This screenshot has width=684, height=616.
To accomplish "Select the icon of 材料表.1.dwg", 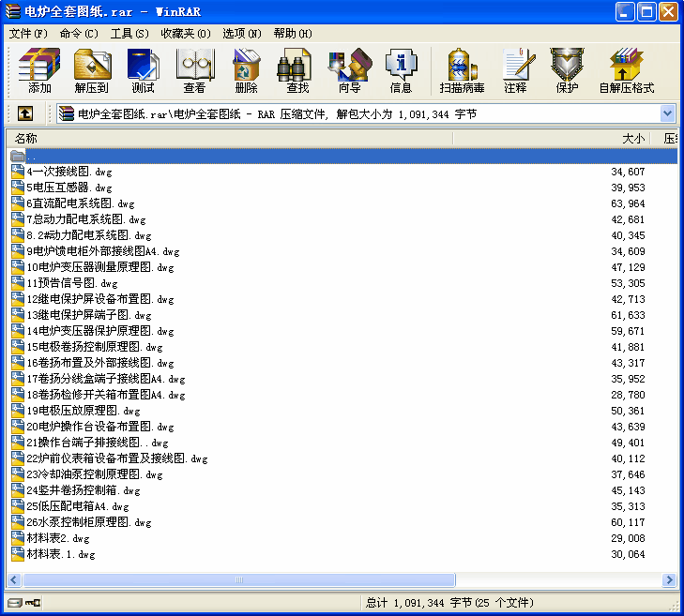I will point(18,554).
